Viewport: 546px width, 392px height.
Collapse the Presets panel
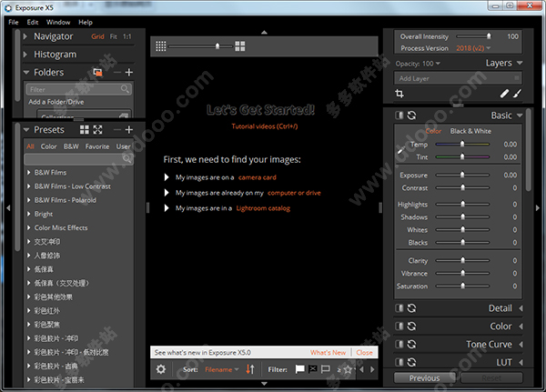click(26, 130)
